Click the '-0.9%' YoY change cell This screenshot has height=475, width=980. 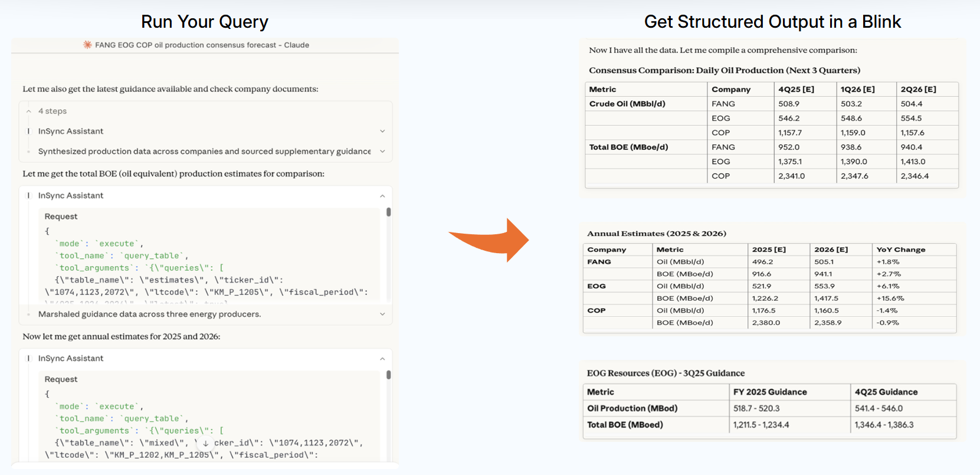tap(887, 323)
